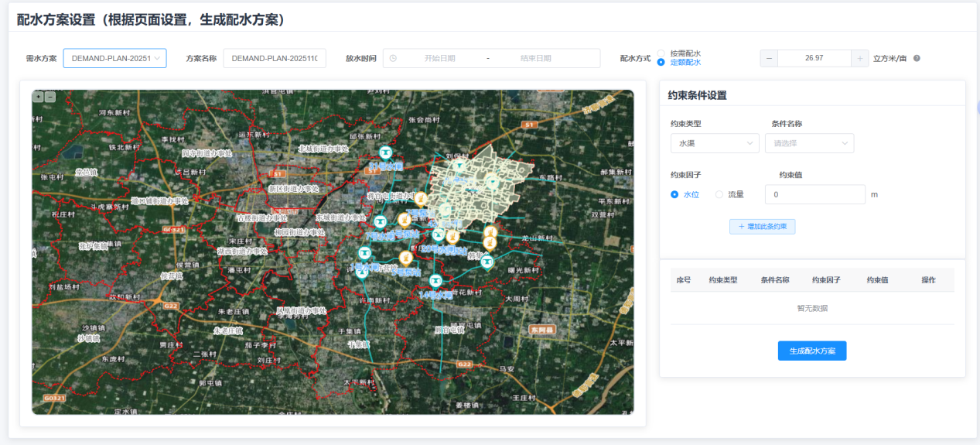Expand the 约束类型 水渠 dropdown
Screen dimensions: 980x445
[x=715, y=143]
